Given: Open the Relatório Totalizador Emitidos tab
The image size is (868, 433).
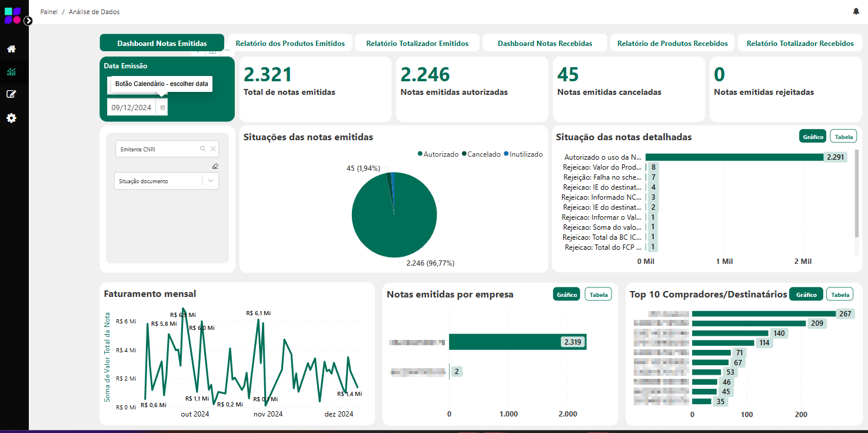Looking at the screenshot, I should pos(417,42).
